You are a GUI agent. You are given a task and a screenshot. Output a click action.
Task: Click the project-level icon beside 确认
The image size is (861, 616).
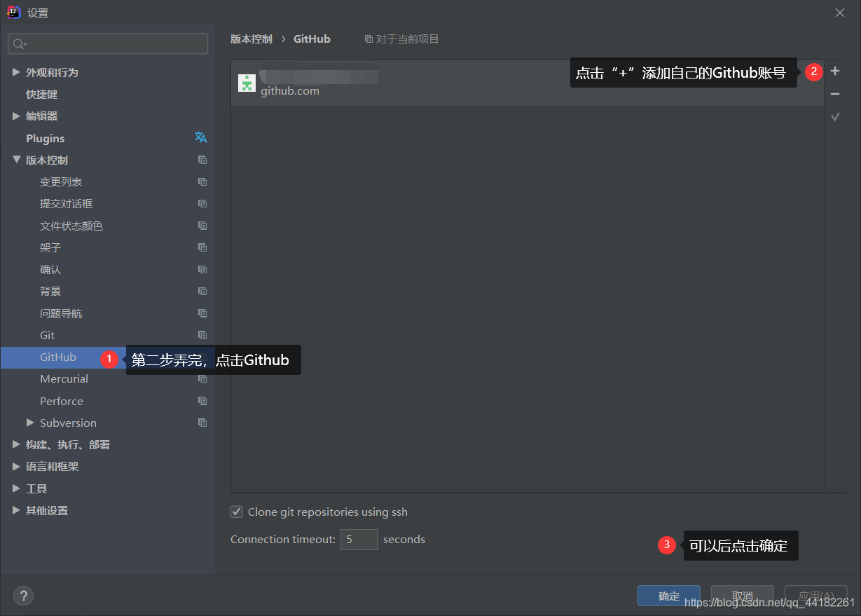click(x=202, y=270)
